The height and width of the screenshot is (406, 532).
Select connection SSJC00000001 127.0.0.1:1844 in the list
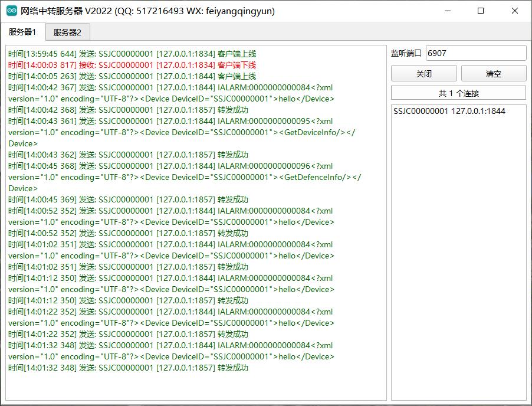pos(449,111)
